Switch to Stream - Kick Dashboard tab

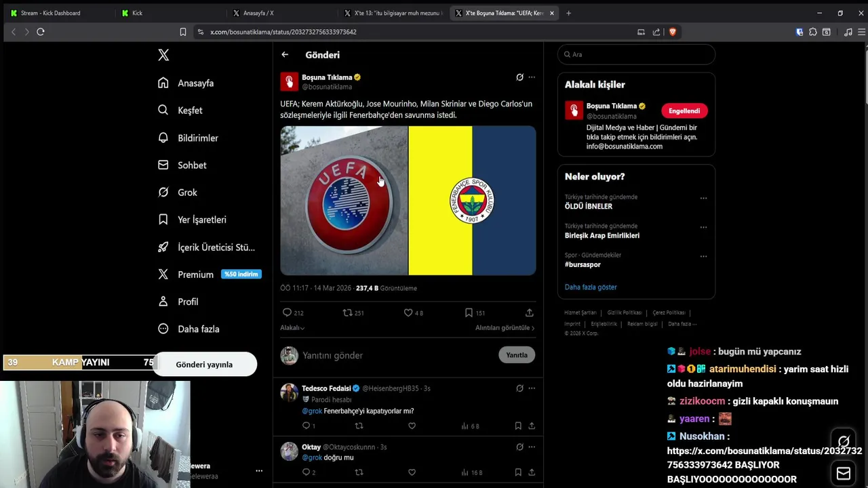coord(57,13)
